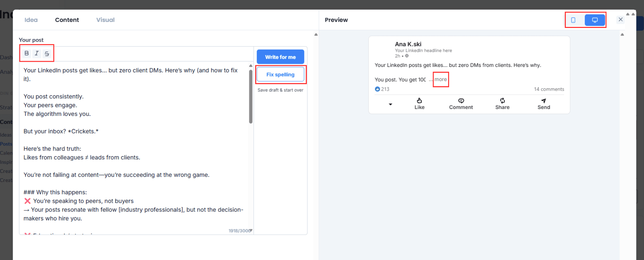Click the reaction count icon showing 213
The image size is (644, 260).
pyautogui.click(x=377, y=89)
